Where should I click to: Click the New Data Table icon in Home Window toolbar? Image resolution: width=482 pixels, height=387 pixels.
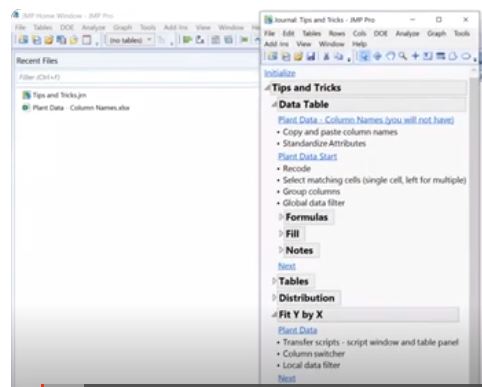click(x=23, y=40)
